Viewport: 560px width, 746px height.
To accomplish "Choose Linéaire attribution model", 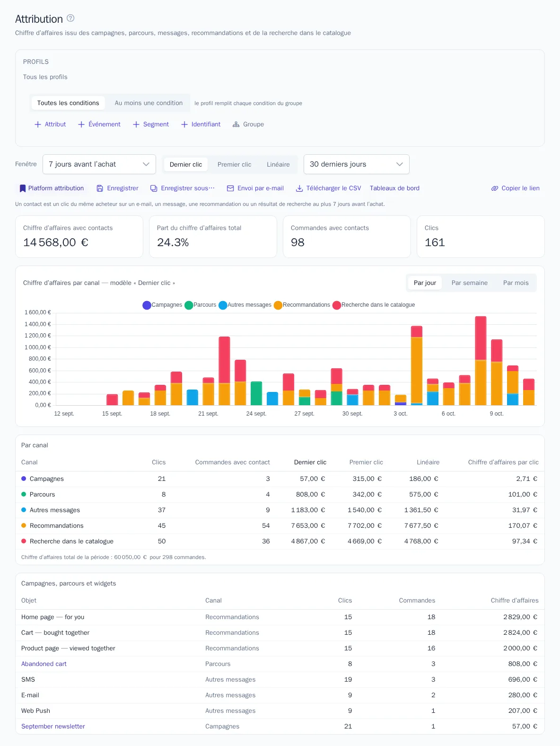I will click(x=278, y=165).
